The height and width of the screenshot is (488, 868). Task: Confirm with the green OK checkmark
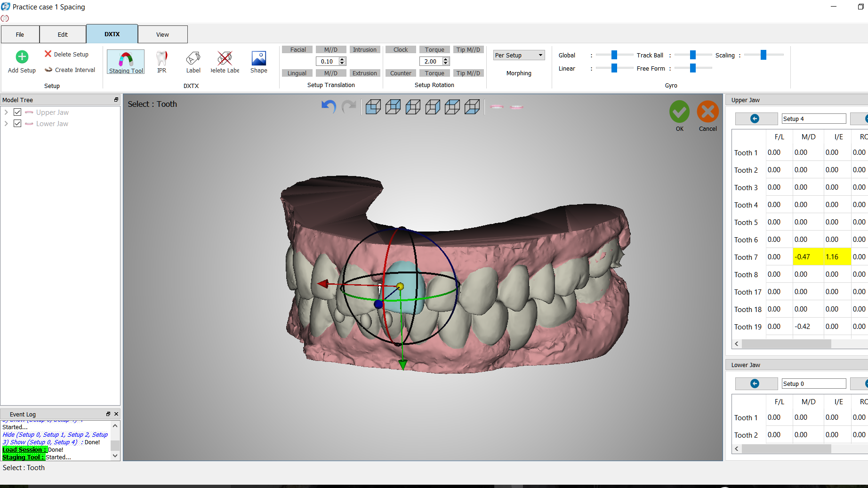pos(679,112)
